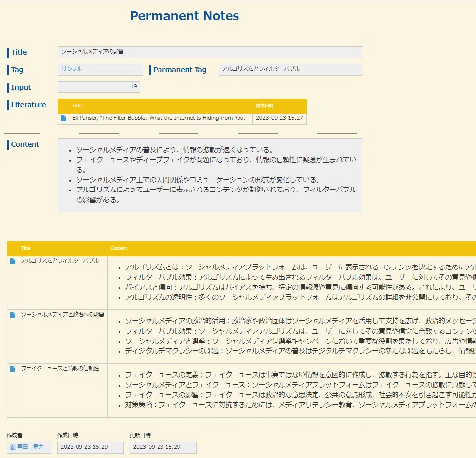Open the 喜田 昊大 author link
476x458 pixels.
coord(30,447)
